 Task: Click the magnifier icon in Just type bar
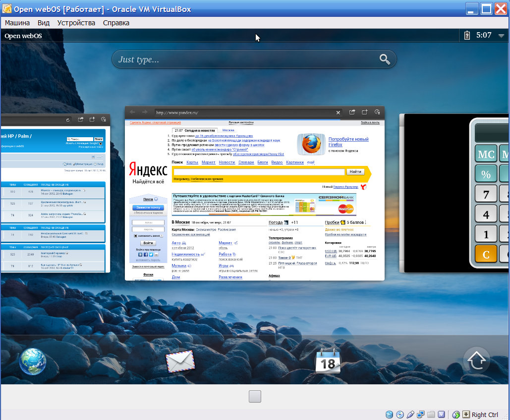tap(385, 59)
